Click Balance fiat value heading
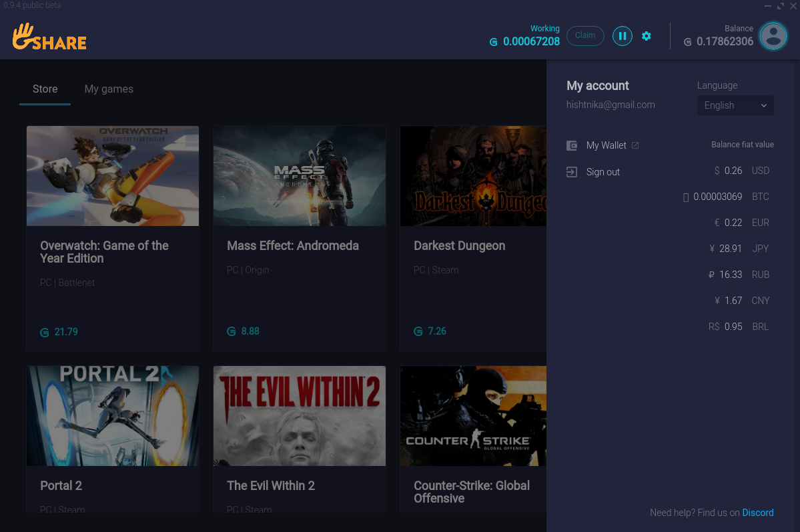800x532 pixels. 743,145
